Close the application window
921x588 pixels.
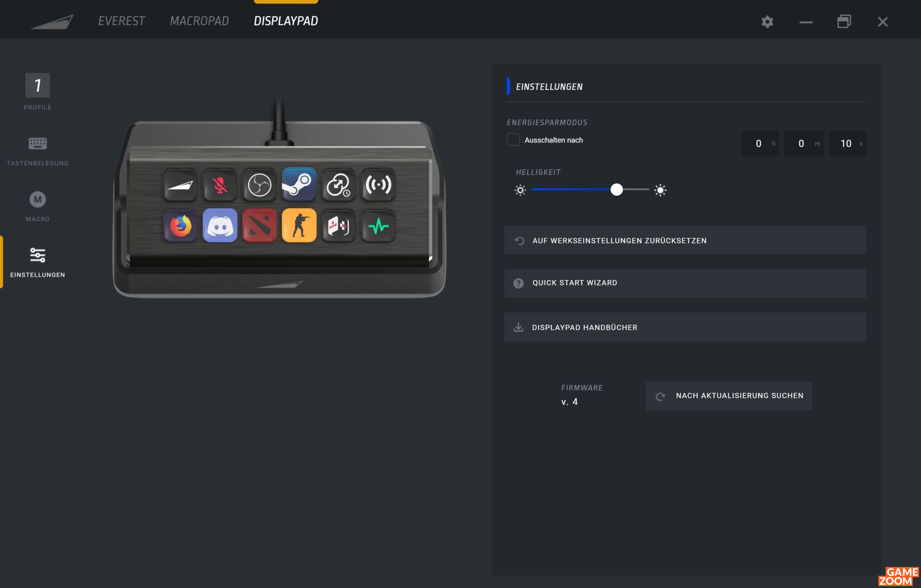click(883, 22)
